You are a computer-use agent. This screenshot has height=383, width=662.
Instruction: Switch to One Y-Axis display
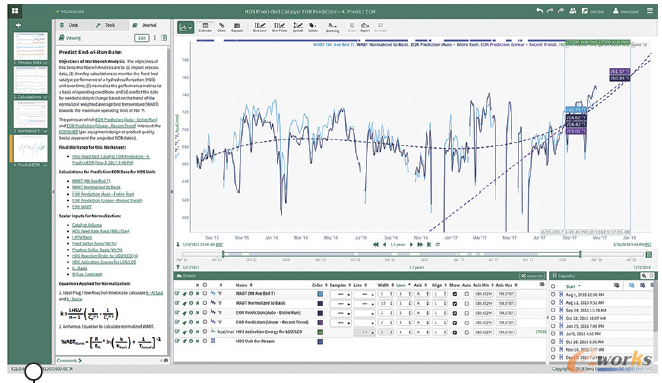pyautogui.click(x=279, y=27)
